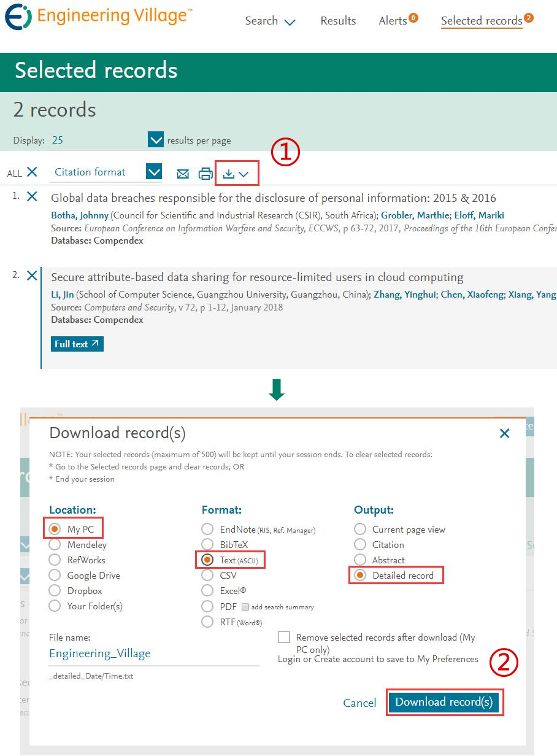Click author Grobler, Marthie
The width and height of the screenshot is (557, 756).
click(x=415, y=215)
